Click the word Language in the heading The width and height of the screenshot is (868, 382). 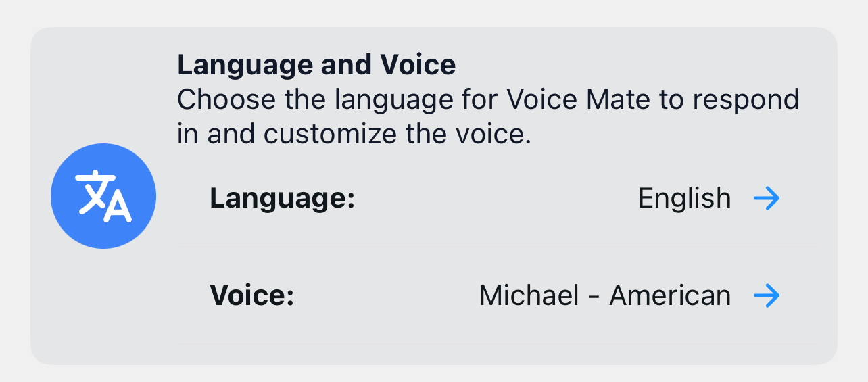[x=239, y=65]
